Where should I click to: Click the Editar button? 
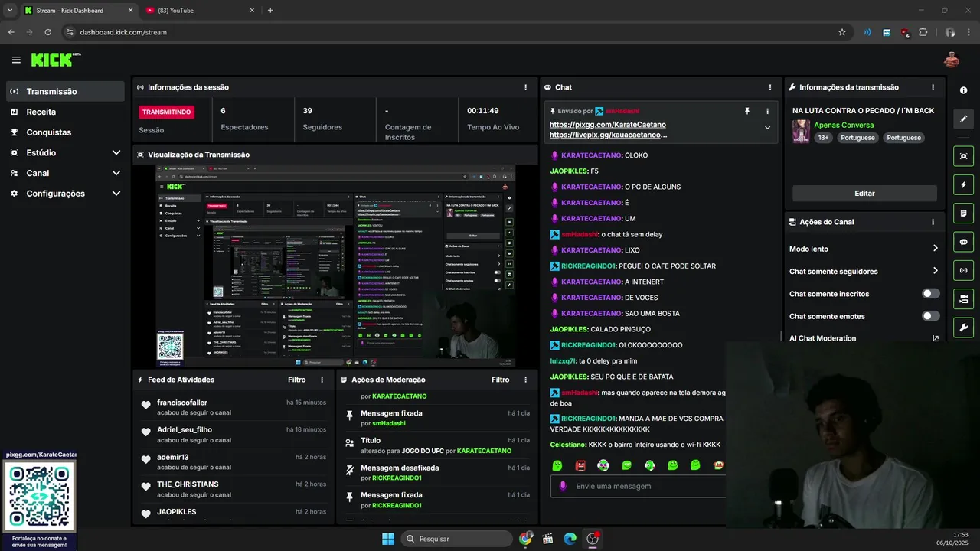tap(864, 194)
